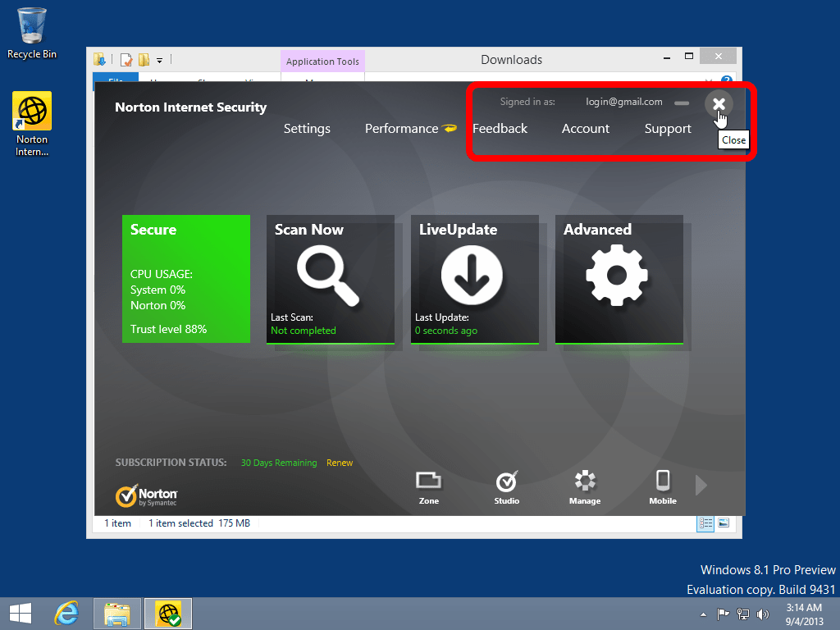Open the Scan Now magnifier tile
The width and height of the screenshot is (840, 630).
tap(331, 279)
